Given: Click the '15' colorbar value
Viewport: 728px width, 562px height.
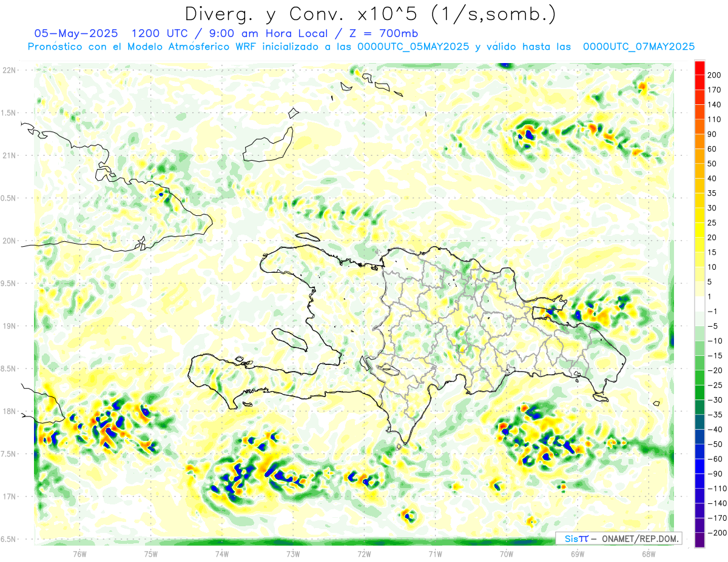Looking at the screenshot, I should tap(712, 252).
